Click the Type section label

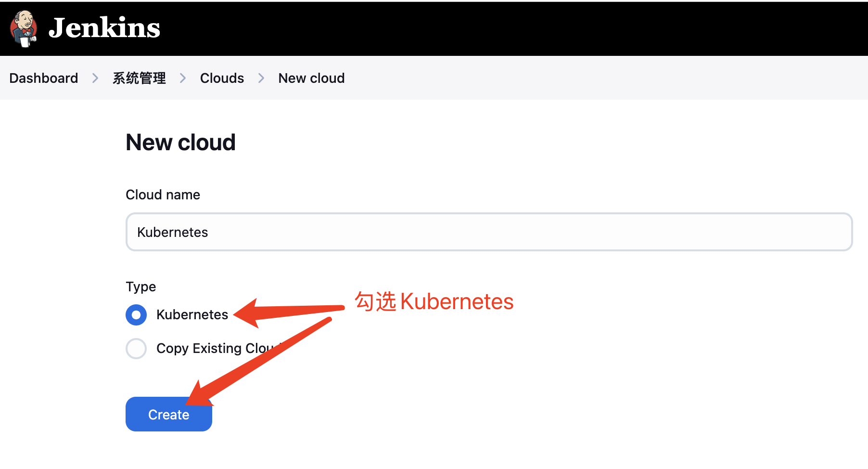[x=140, y=287]
